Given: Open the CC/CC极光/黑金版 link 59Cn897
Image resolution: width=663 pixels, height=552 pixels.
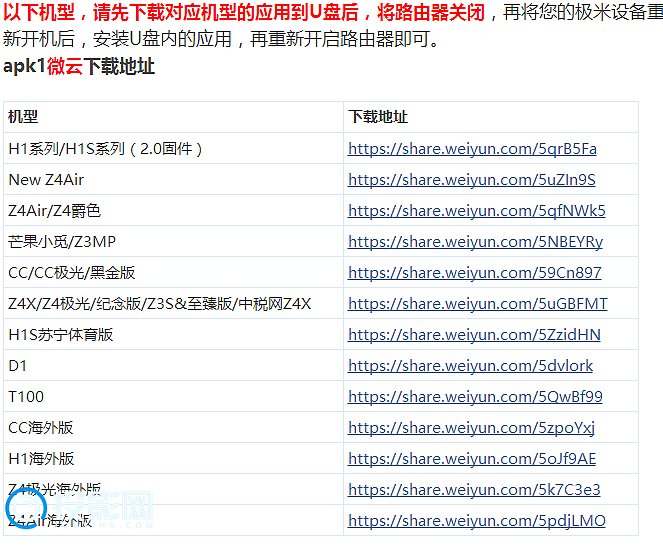Looking at the screenshot, I should (474, 273).
